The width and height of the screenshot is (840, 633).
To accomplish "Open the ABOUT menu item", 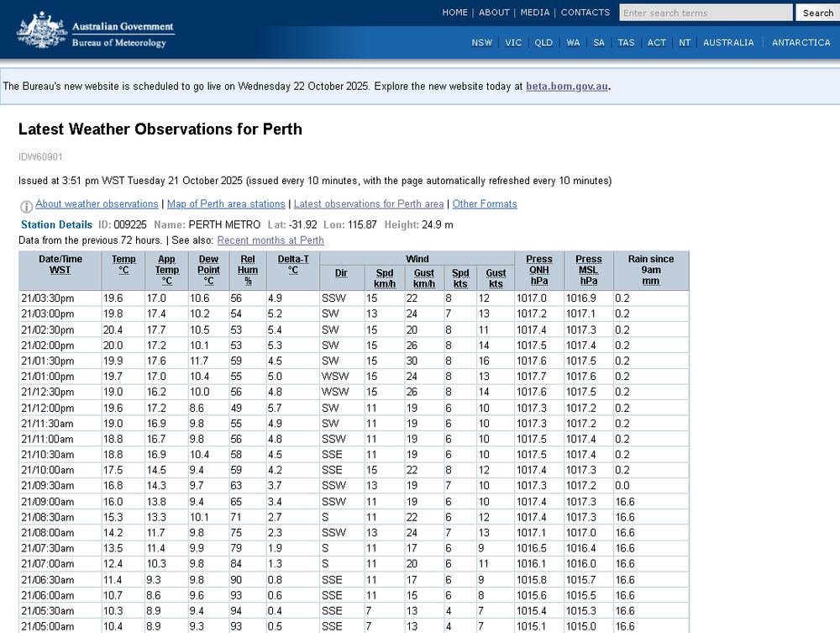I will pyautogui.click(x=494, y=13).
